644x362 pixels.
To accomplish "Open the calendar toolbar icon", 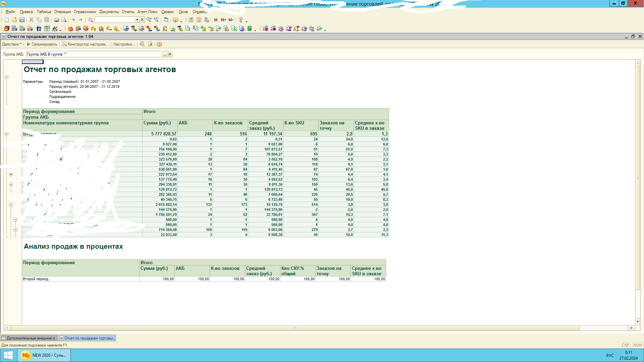I will (199, 20).
